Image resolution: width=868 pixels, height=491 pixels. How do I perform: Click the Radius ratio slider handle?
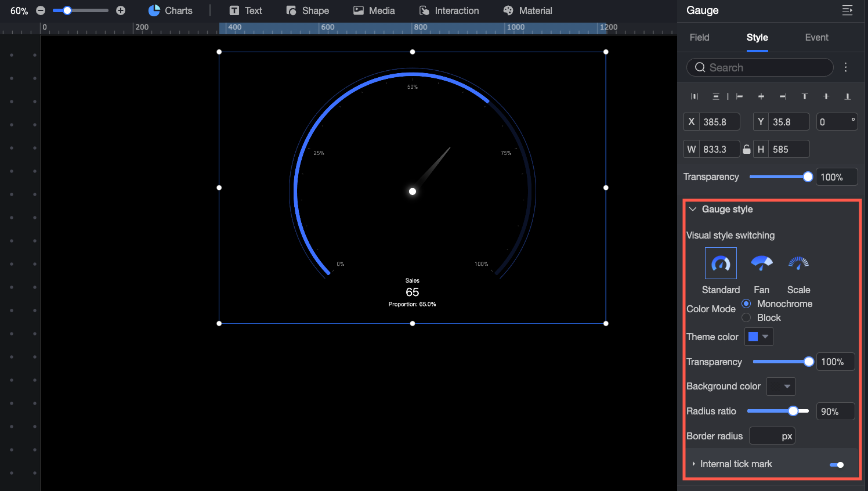[x=793, y=411]
